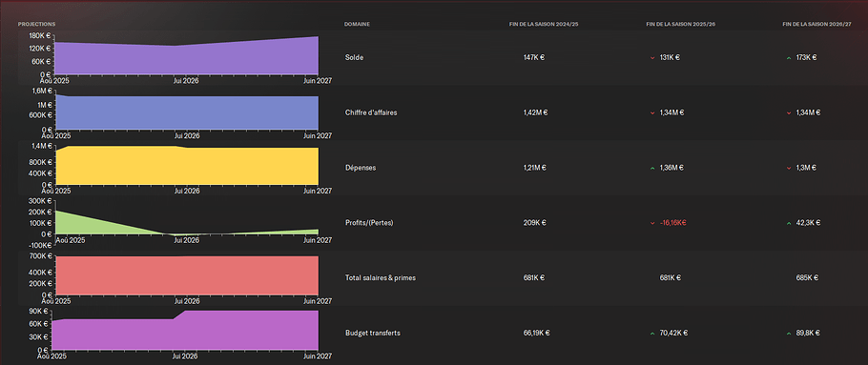868x365 pixels.
Task: Select the purple Solde projection chart
Action: point(187,55)
